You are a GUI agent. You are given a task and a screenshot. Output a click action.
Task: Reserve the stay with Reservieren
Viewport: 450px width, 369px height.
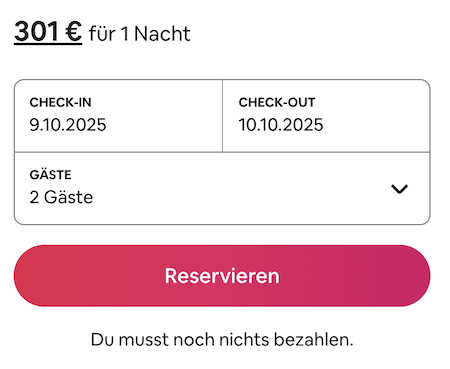click(222, 276)
